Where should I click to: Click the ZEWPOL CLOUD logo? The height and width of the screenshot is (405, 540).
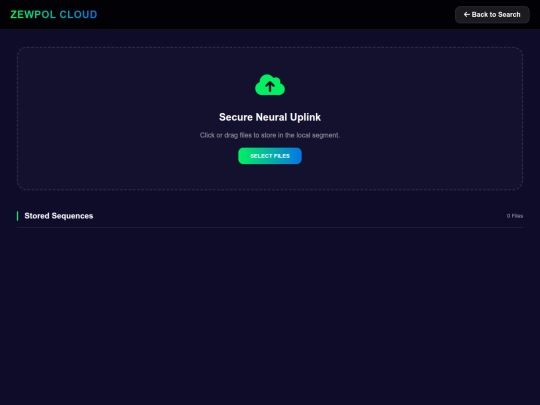54,14
